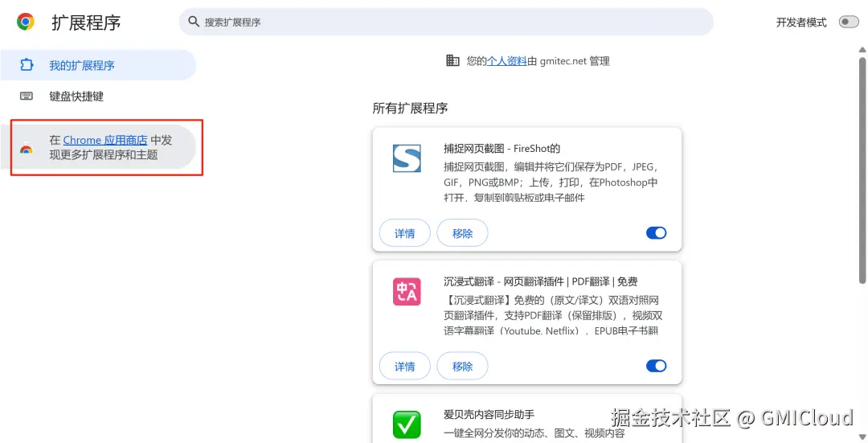Click the FireShot description text
Screen dimensions: 868x443
(x=551, y=183)
